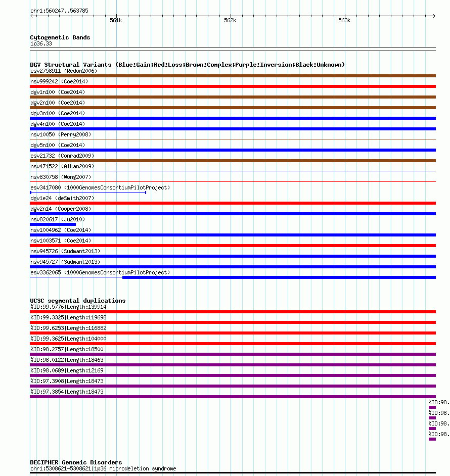Click the nsv945726 (Sudmant2013) label

pos(65,251)
